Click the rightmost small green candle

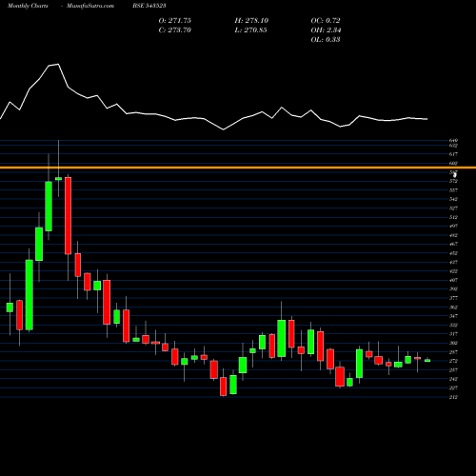coord(427,361)
